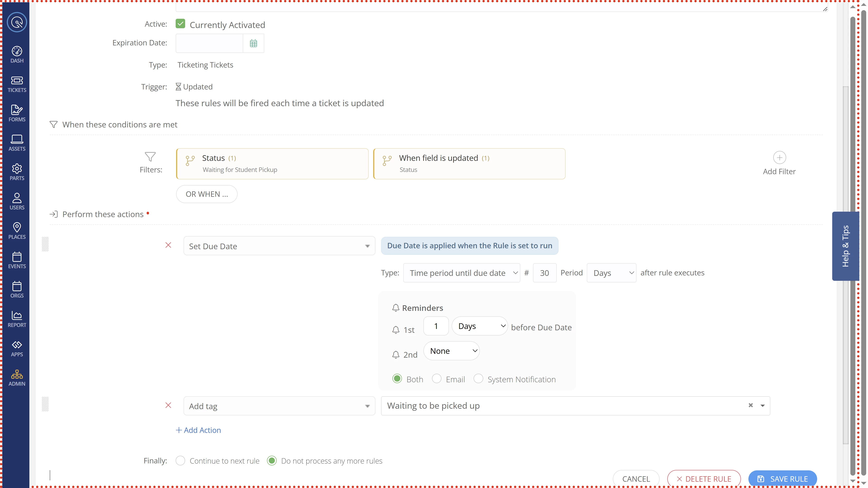Open the Help & Tips side tab

point(845,246)
